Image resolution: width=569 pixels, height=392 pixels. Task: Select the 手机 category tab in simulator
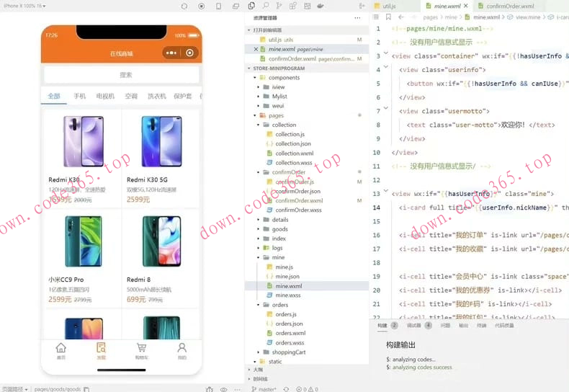pyautogui.click(x=79, y=96)
